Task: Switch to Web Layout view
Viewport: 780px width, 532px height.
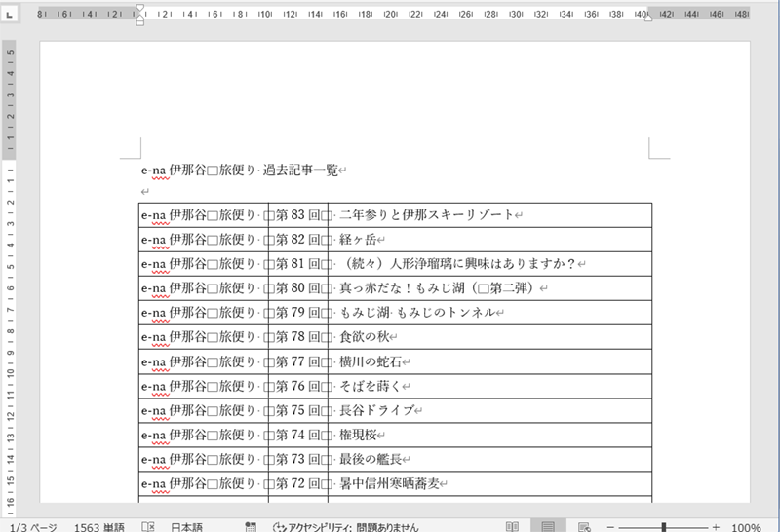Action: (x=583, y=526)
